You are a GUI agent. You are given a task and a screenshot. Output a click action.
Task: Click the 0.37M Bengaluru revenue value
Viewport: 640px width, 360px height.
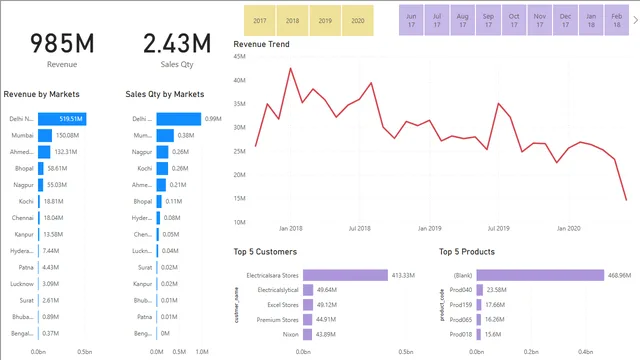tap(51, 333)
